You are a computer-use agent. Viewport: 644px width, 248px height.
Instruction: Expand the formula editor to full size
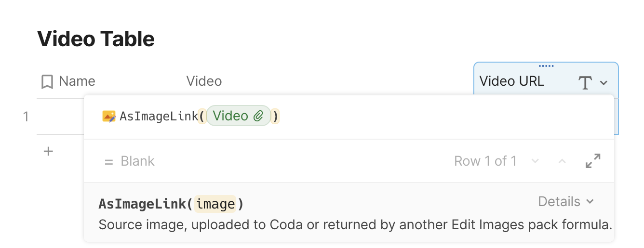[x=593, y=161]
